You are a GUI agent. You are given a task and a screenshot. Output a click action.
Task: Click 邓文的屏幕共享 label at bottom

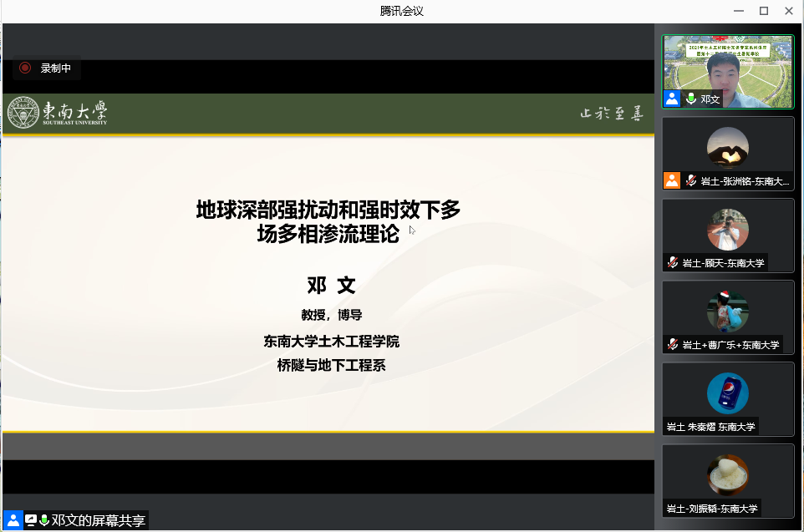coord(99,520)
